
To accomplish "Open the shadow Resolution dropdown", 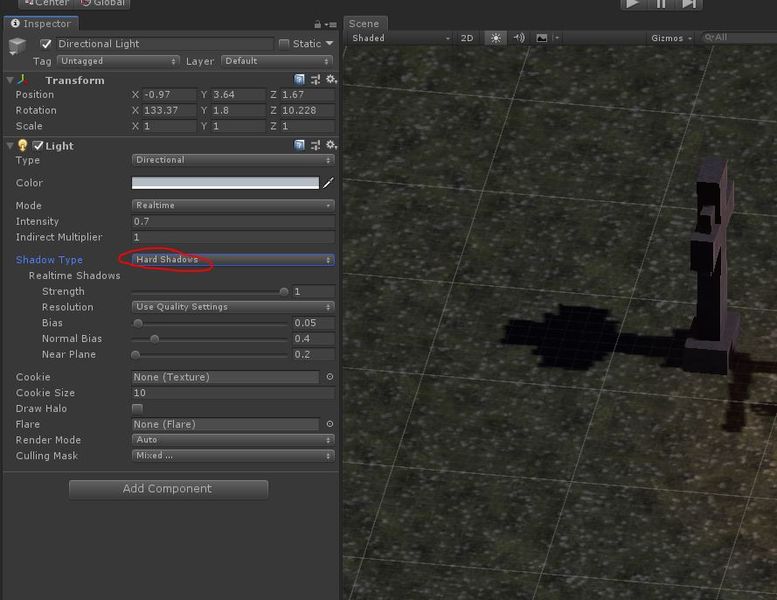I will coord(233,307).
